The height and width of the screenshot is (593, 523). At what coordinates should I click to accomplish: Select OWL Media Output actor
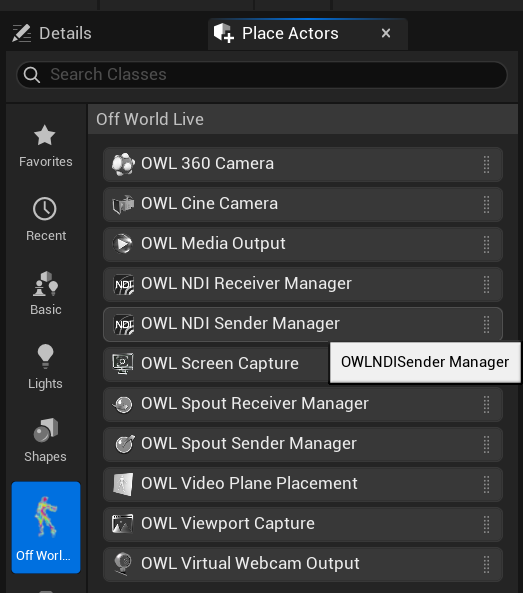click(x=303, y=244)
